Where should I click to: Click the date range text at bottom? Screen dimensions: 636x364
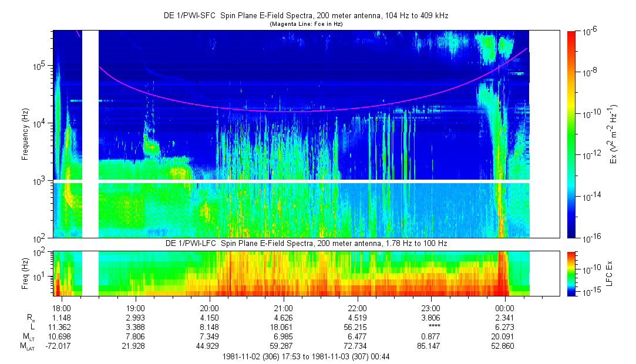click(x=305, y=356)
